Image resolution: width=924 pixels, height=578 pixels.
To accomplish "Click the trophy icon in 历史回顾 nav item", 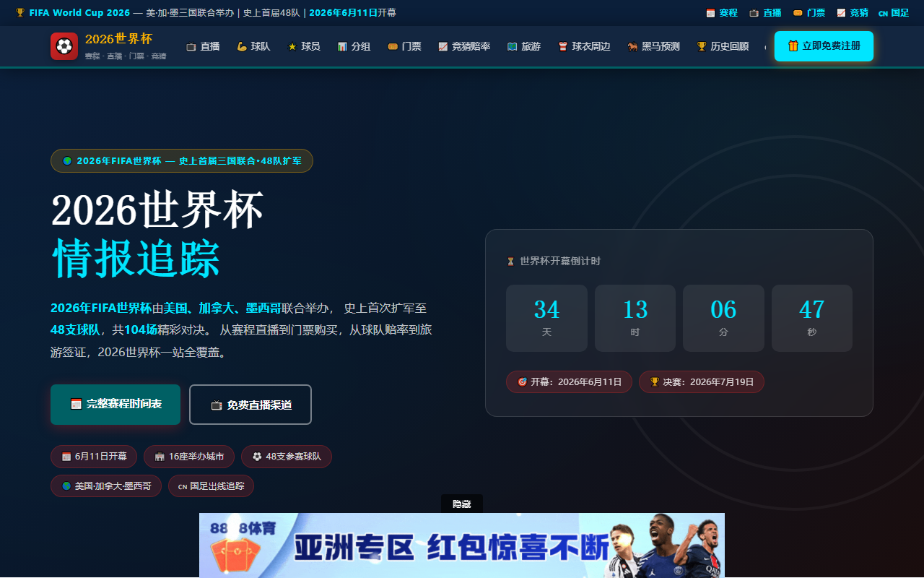I will [702, 46].
